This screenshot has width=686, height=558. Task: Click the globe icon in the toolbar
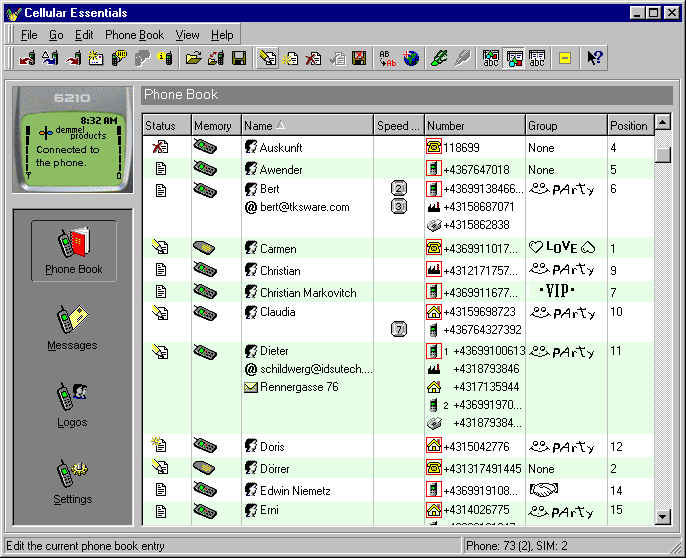pyautogui.click(x=411, y=59)
